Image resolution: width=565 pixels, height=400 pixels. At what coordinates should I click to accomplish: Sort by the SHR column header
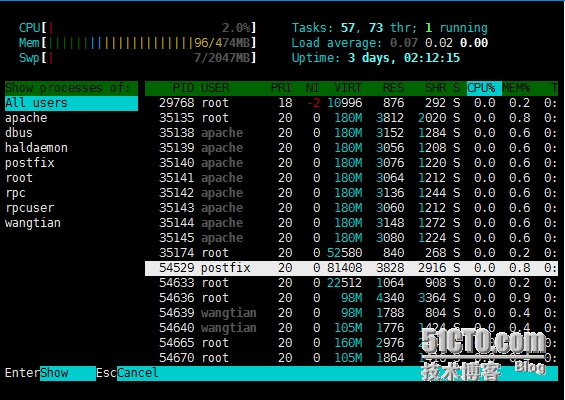[x=436, y=88]
